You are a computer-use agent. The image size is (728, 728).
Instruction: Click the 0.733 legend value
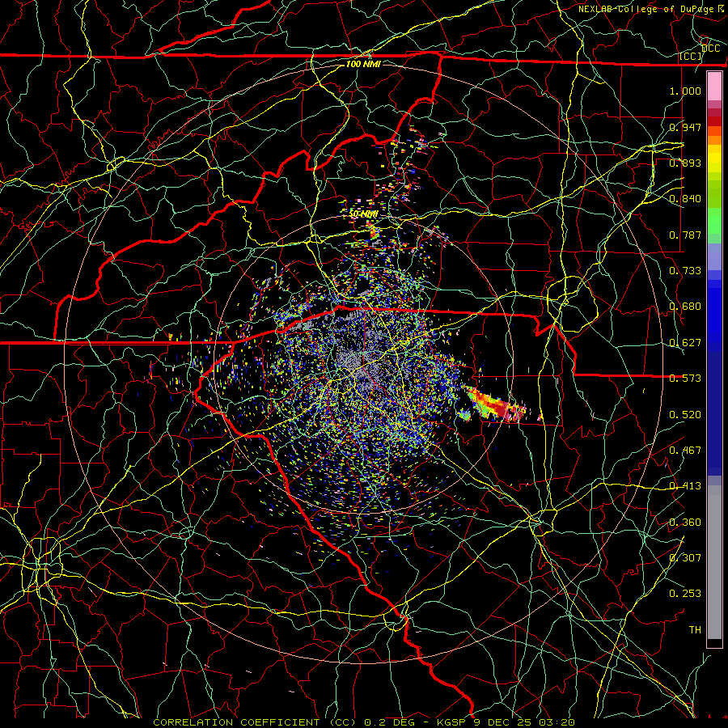685,271
